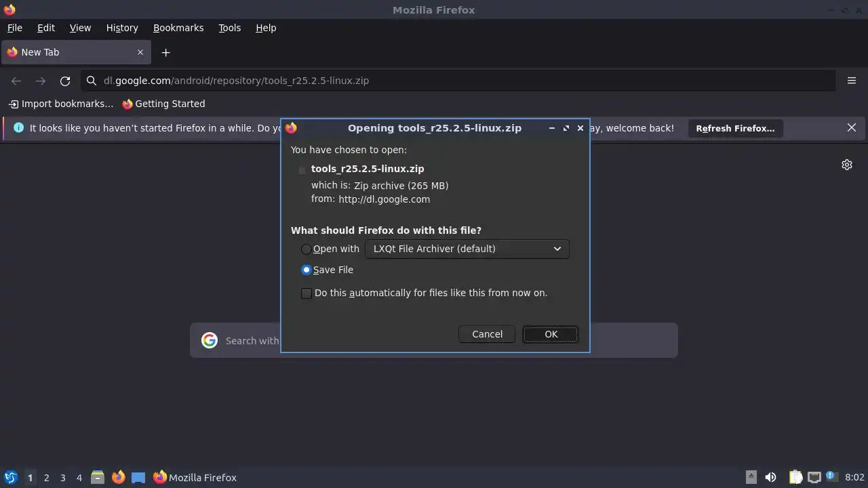Cancel the file opening dialog
Image resolution: width=868 pixels, height=488 pixels.
pyautogui.click(x=487, y=334)
